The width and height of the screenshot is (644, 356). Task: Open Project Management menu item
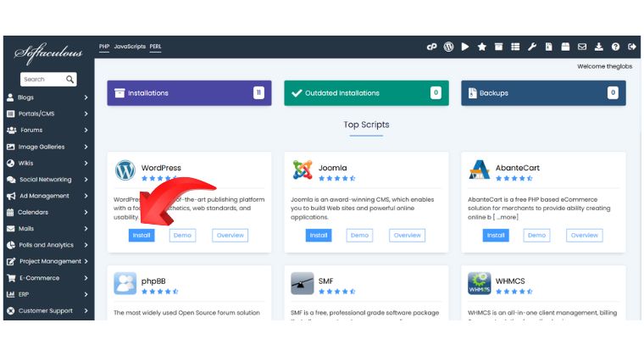click(47, 262)
